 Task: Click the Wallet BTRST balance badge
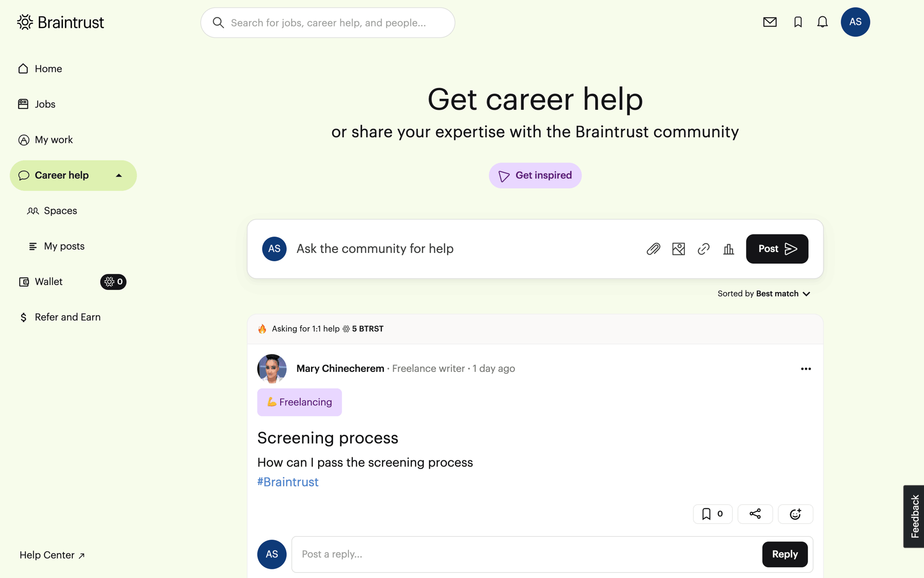[x=113, y=282]
